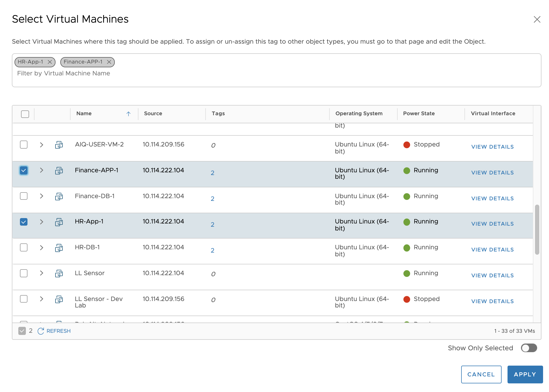This screenshot has width=549, height=392.
Task: Expand the HR-App-1 row details
Action: [x=41, y=222]
